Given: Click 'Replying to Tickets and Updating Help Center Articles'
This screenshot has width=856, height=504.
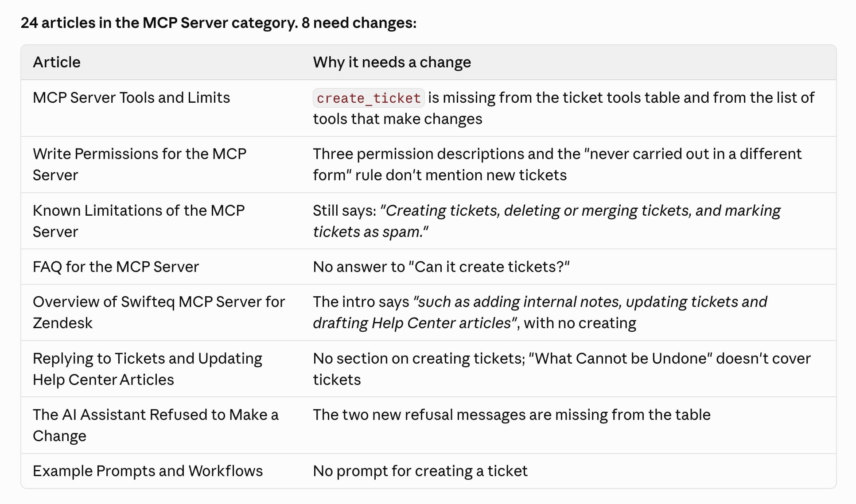Looking at the screenshot, I should click(x=147, y=369).
